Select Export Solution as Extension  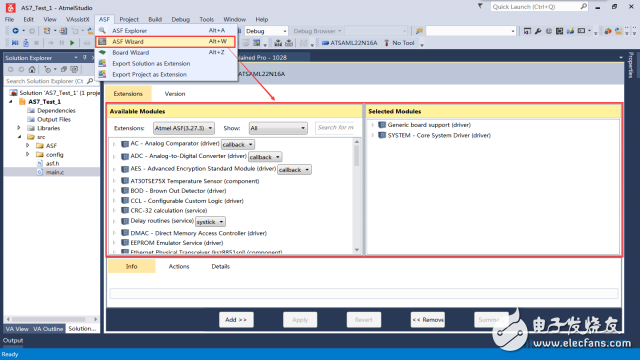[151, 64]
